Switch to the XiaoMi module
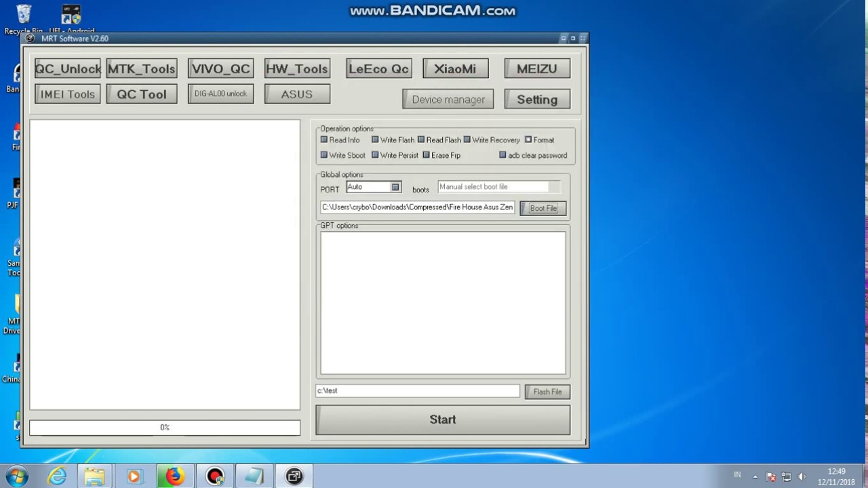 click(455, 68)
